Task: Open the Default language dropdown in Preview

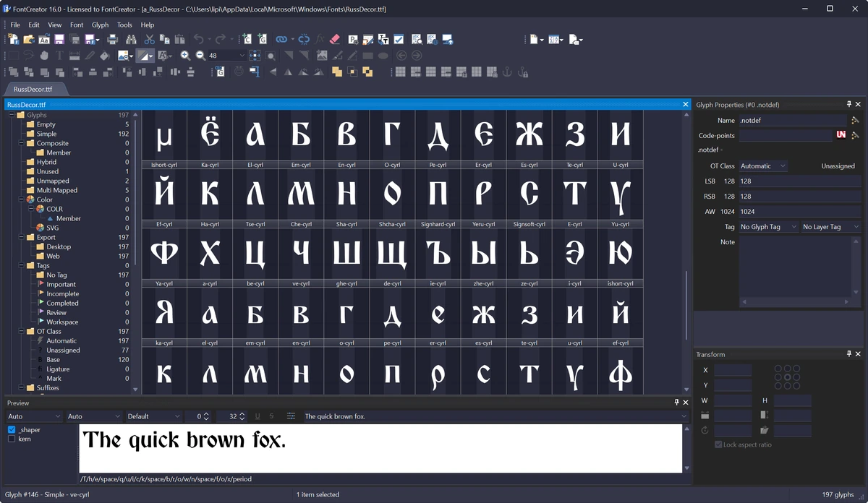Action: click(x=153, y=416)
